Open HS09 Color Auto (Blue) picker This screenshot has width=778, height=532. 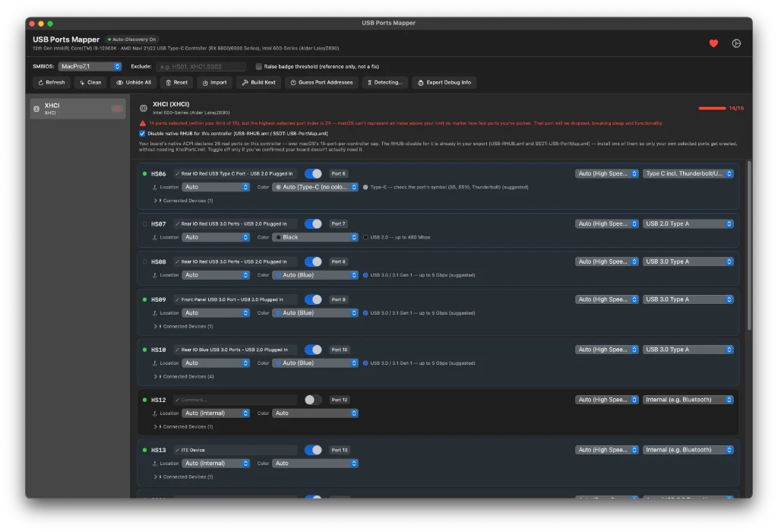point(315,312)
